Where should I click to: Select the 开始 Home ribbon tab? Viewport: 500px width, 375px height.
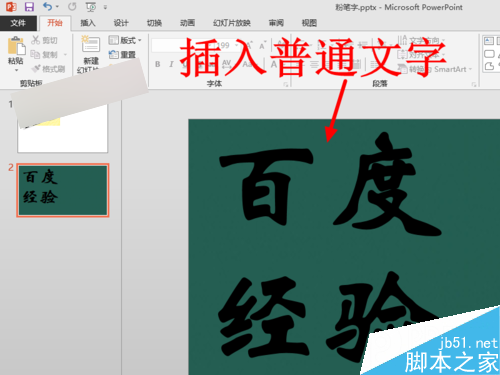pos(55,23)
